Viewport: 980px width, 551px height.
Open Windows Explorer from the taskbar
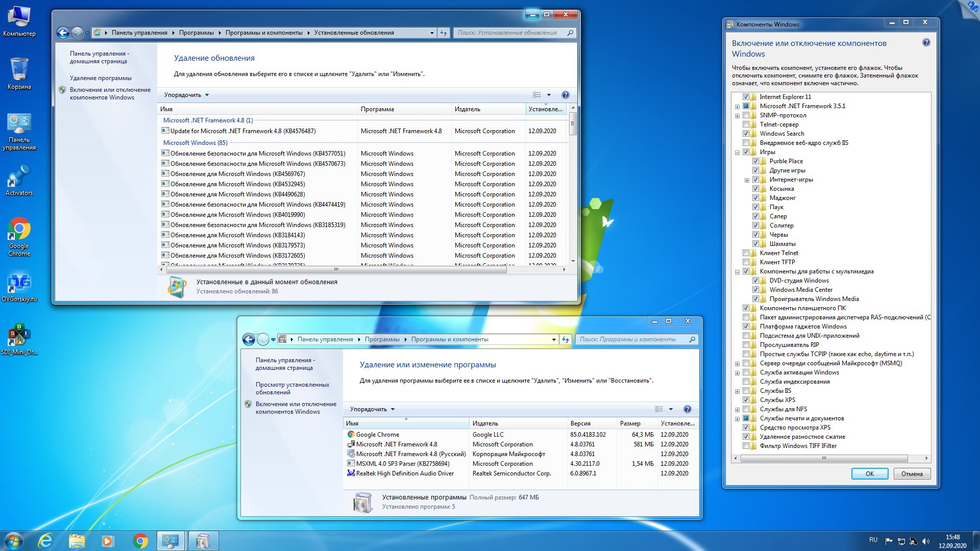77,541
